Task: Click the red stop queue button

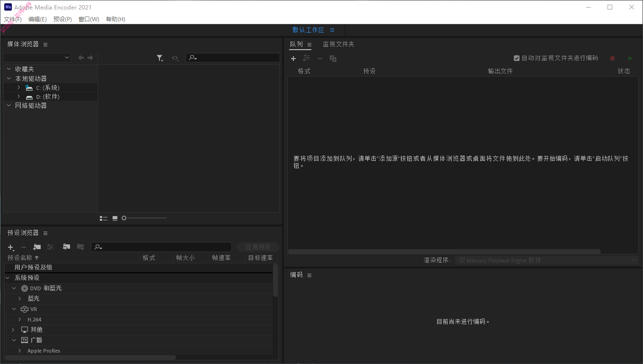Action: pyautogui.click(x=612, y=58)
